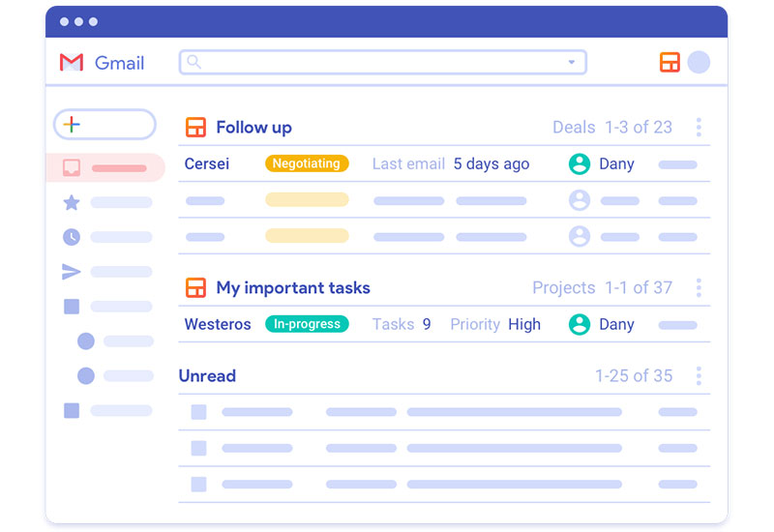Click Dany's avatar in the Cersei row
Image resolution: width=774 pixels, height=532 pixels.
pyautogui.click(x=579, y=163)
